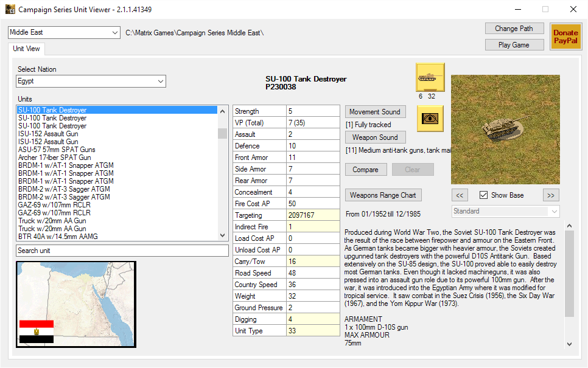Click the description scroll up arrow
This screenshot has width=588, height=368.
pos(569,226)
